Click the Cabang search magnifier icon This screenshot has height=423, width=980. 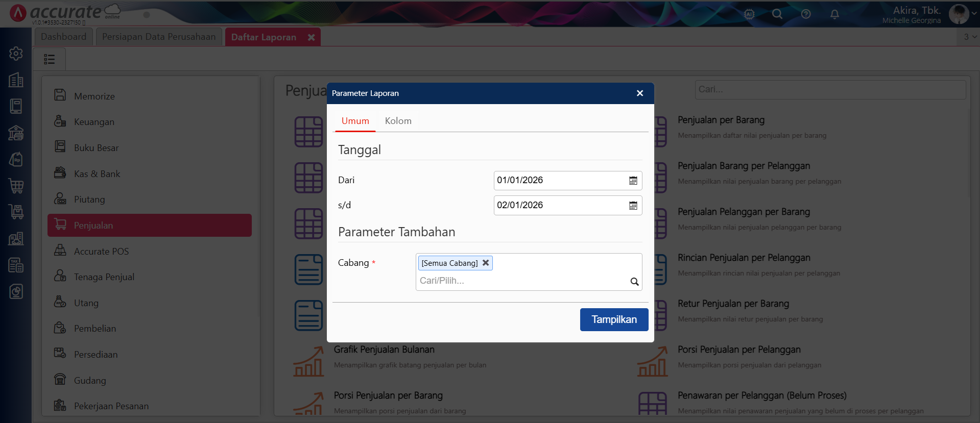point(634,282)
